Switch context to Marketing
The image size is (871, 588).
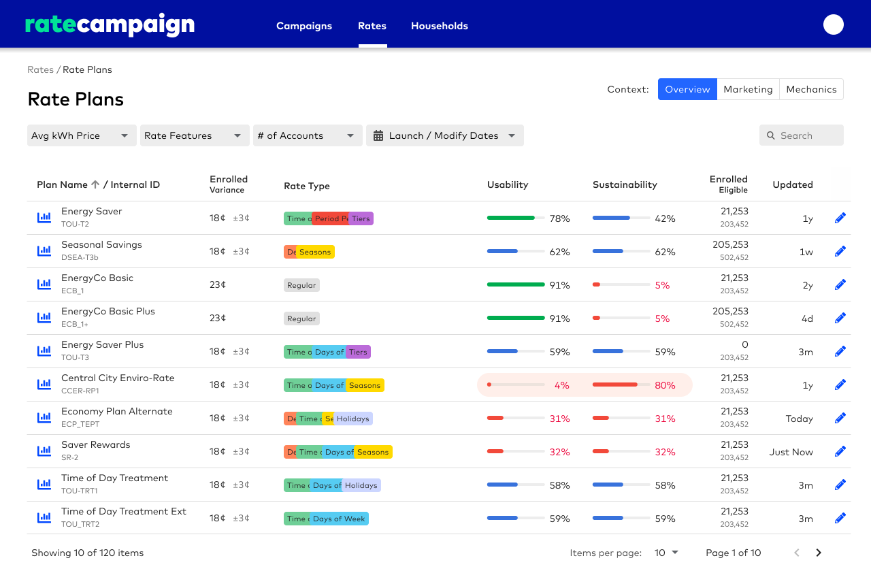[x=748, y=89]
